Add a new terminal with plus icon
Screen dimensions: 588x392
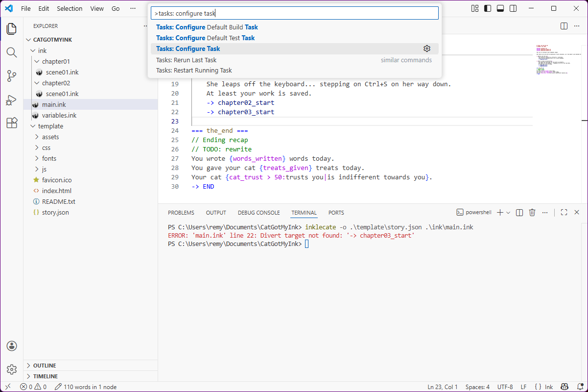(x=500, y=213)
